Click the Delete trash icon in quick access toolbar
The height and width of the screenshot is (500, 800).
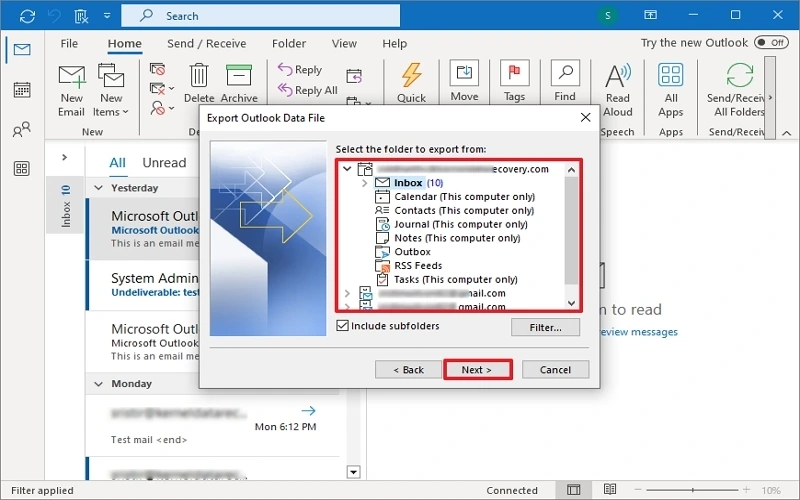tap(82, 16)
